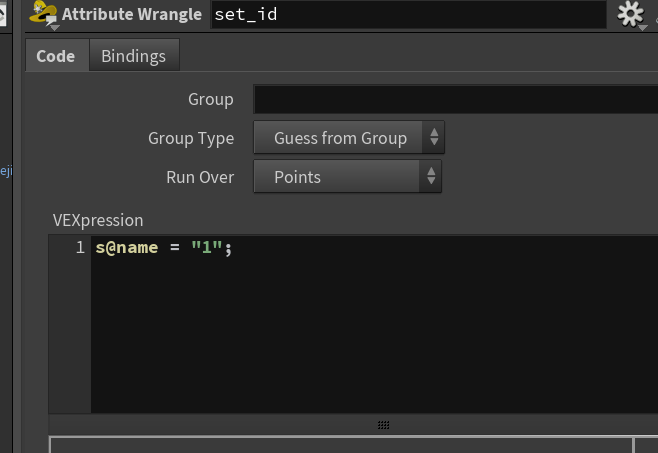658x453 pixels.
Task: Click the node name field set_id
Action: pyautogui.click(x=408, y=14)
